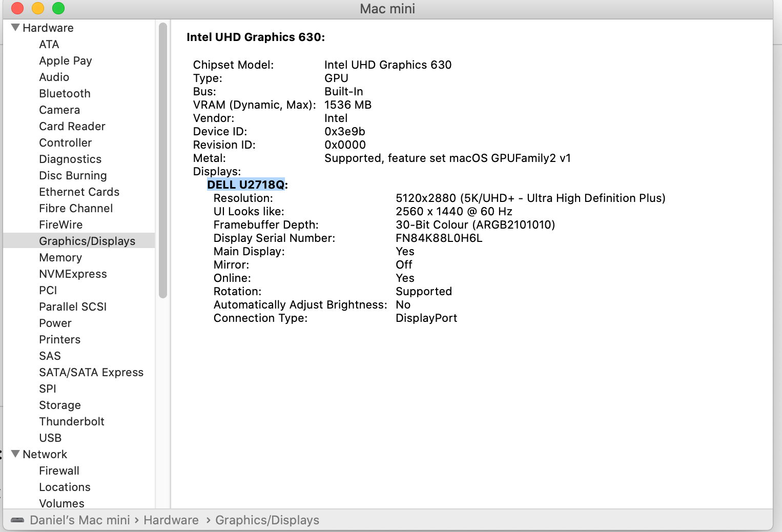
Task: Click the highlighted DELL U2718Q display name
Action: coord(246,185)
